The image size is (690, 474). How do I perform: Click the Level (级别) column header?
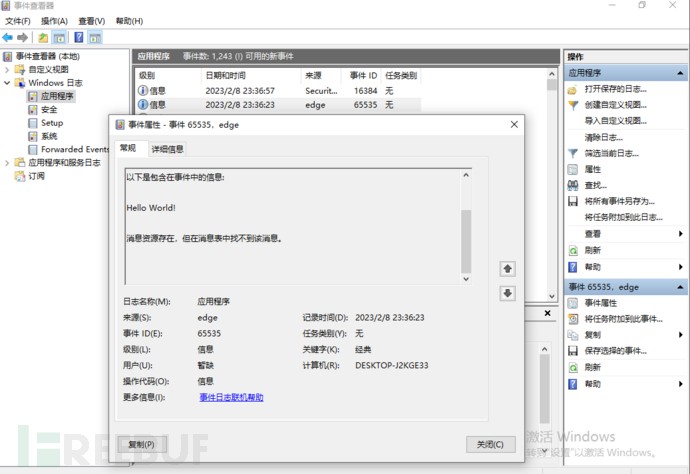pyautogui.click(x=168, y=76)
